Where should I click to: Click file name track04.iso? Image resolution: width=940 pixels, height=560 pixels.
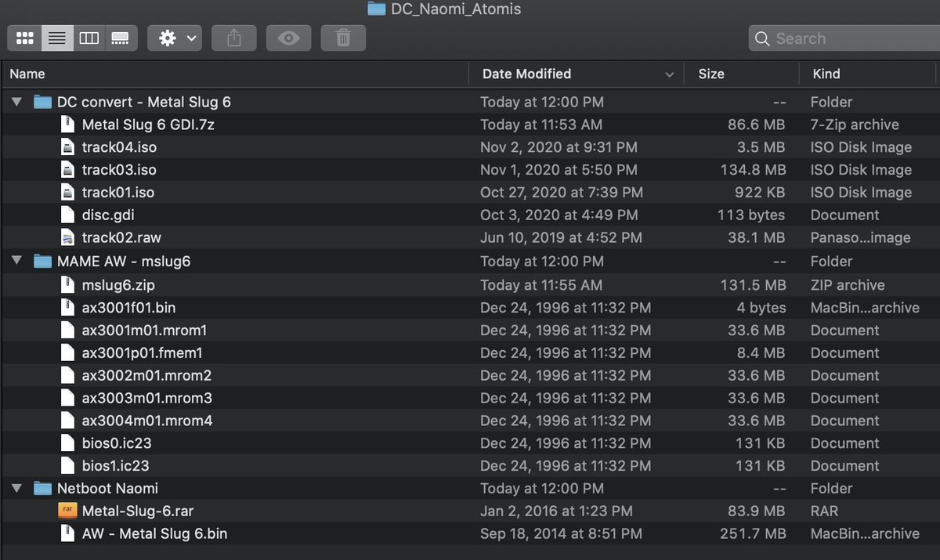pyautogui.click(x=119, y=147)
